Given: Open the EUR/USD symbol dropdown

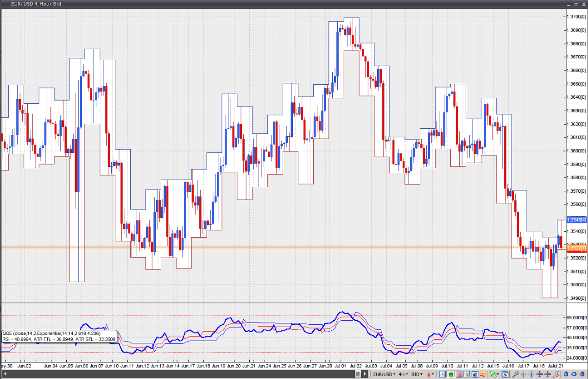Looking at the screenshot, I should click(x=384, y=374).
